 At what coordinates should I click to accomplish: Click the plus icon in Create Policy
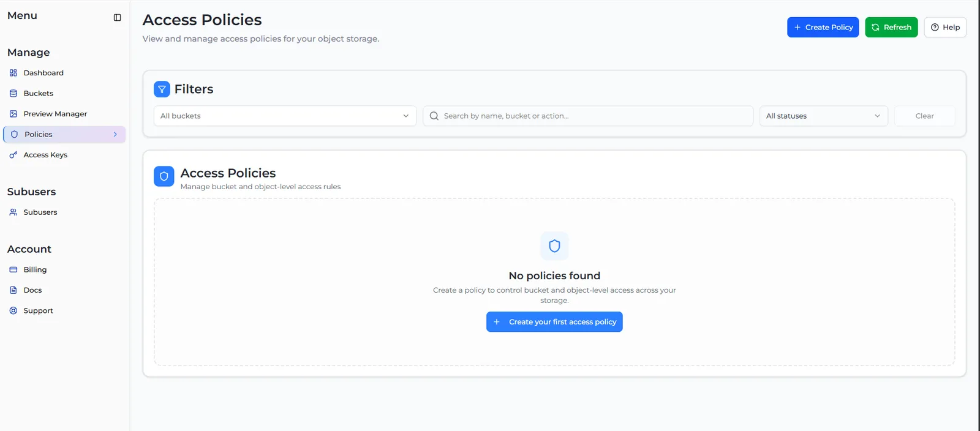click(797, 27)
